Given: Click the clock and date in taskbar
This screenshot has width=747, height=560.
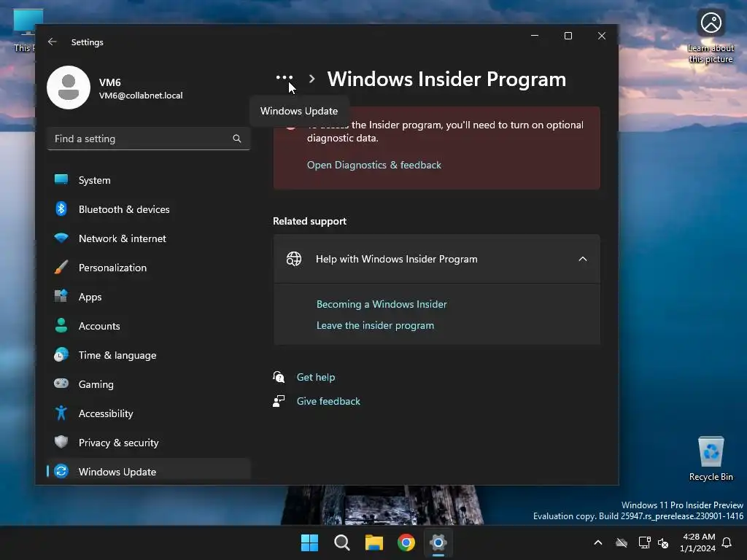Looking at the screenshot, I should point(697,542).
